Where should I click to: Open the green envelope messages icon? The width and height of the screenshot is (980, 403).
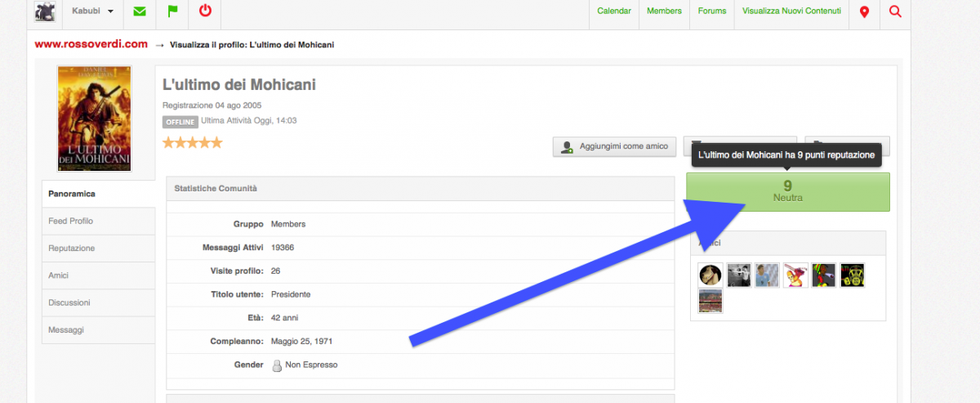point(140,11)
